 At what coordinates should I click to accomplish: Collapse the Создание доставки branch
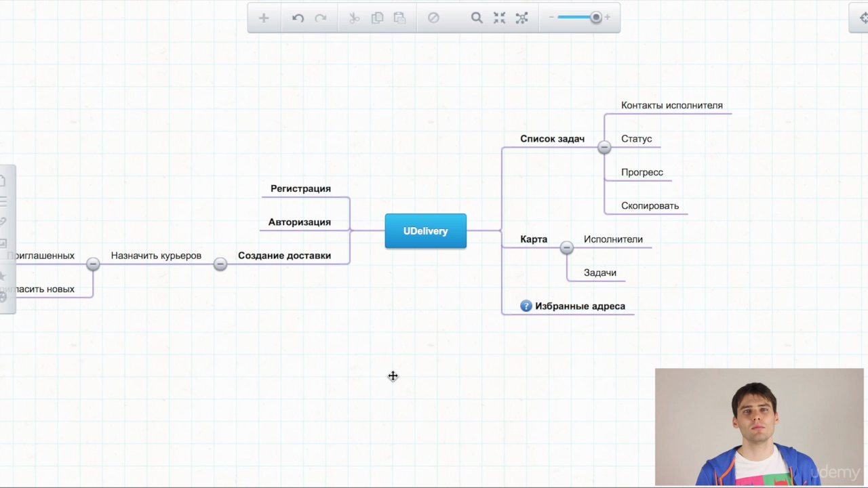tap(220, 264)
